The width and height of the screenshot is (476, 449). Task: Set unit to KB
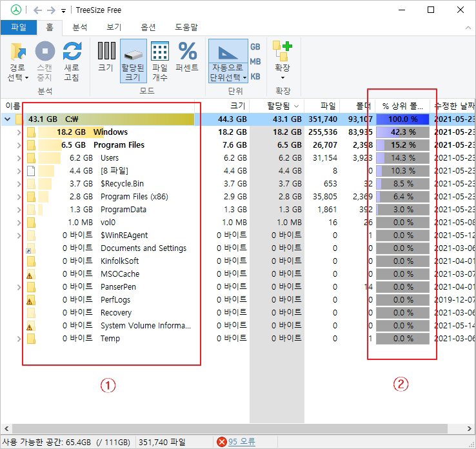(255, 77)
